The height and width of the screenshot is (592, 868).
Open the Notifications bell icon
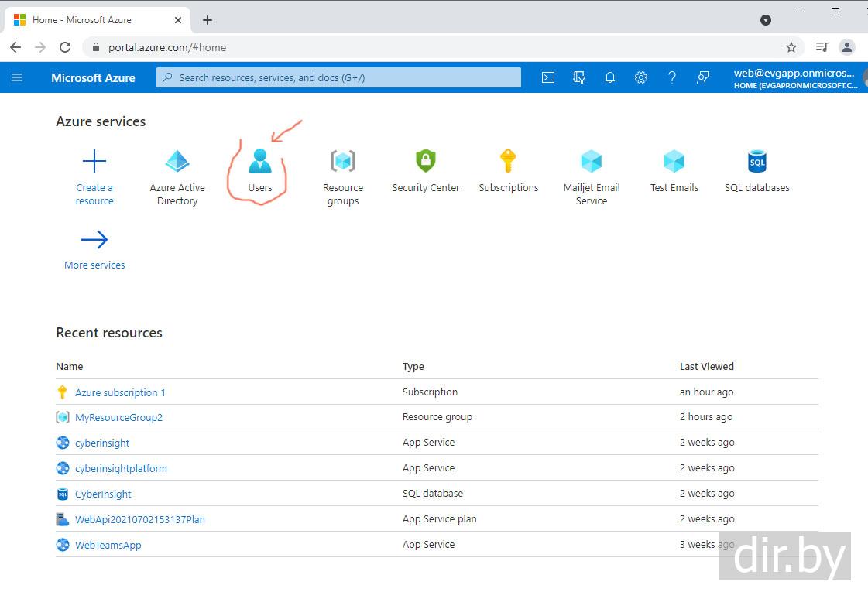610,77
